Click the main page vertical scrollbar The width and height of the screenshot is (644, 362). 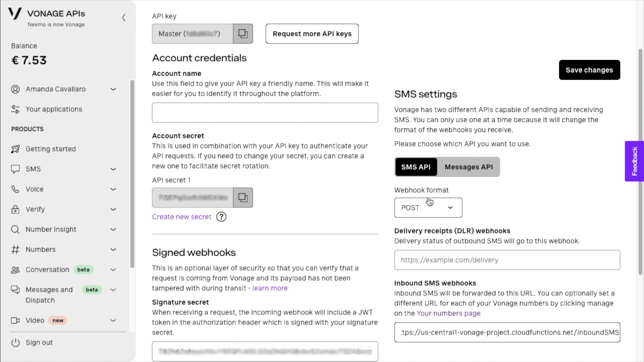640,162
